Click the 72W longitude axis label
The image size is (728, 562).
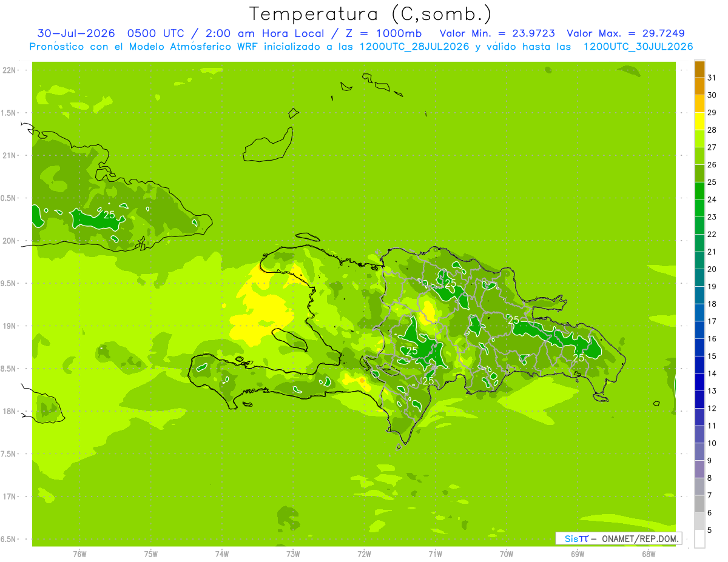point(364,554)
